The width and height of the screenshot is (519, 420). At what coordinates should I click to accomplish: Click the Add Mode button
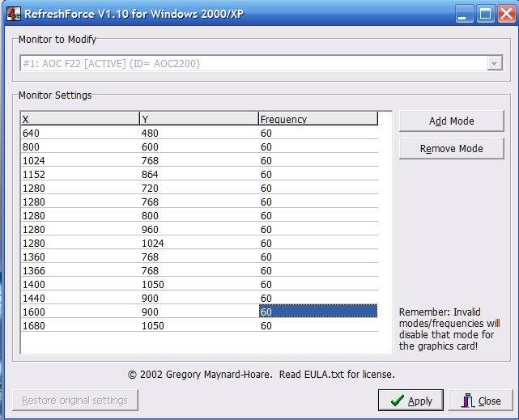click(452, 121)
